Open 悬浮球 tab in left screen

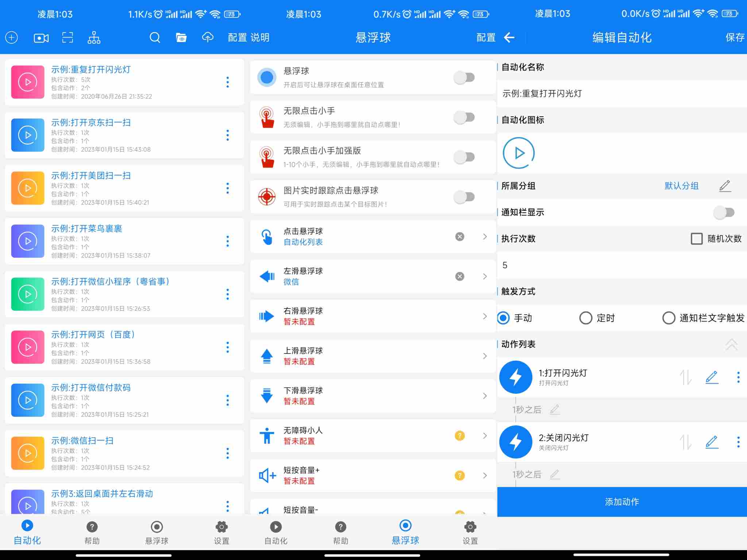157,533
